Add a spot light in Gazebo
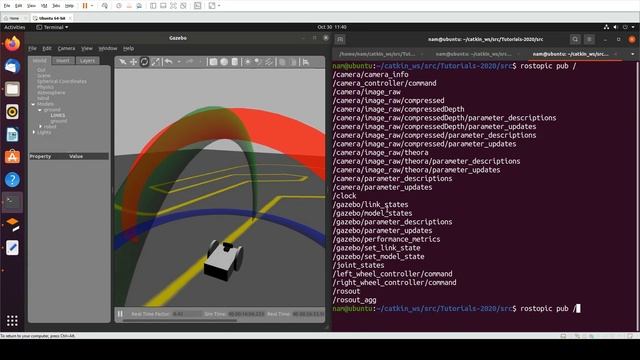Screen dimensions: 640x360 pyautogui.click(x=258, y=62)
